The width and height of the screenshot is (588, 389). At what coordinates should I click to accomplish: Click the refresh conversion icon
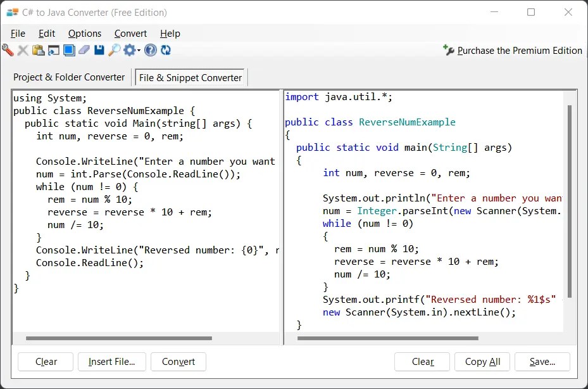[x=165, y=49]
